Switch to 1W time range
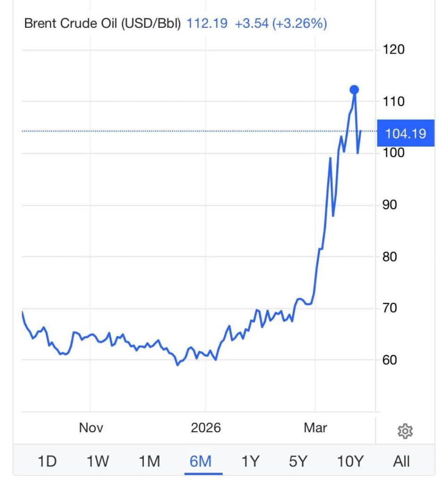This screenshot has width=448, height=484. pos(98,461)
